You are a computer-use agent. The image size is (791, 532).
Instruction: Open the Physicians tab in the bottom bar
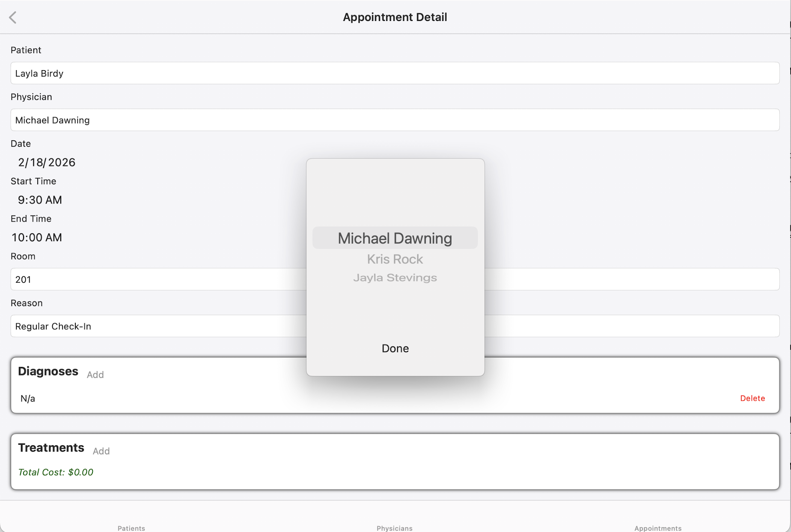click(x=394, y=528)
